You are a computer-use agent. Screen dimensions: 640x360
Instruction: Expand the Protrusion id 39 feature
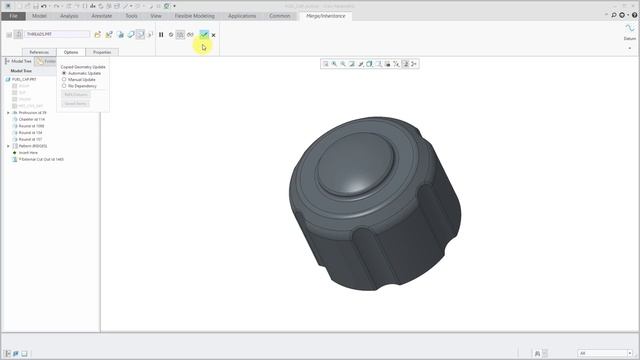8,113
